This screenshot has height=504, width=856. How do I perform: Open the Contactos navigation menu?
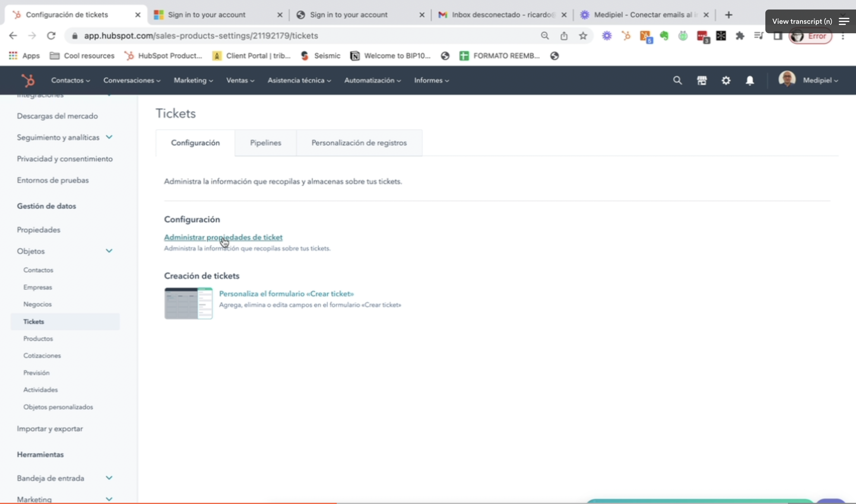pyautogui.click(x=70, y=81)
